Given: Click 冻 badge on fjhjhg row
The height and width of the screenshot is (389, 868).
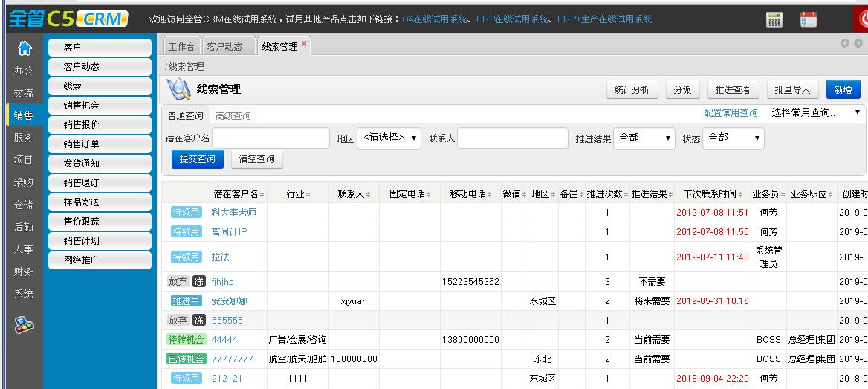Looking at the screenshot, I should pyautogui.click(x=198, y=281).
